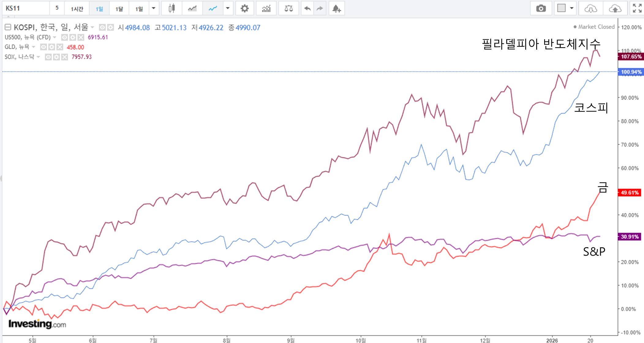Toggle visibility of SOX series
This screenshot has height=343, width=644.
click(48, 57)
